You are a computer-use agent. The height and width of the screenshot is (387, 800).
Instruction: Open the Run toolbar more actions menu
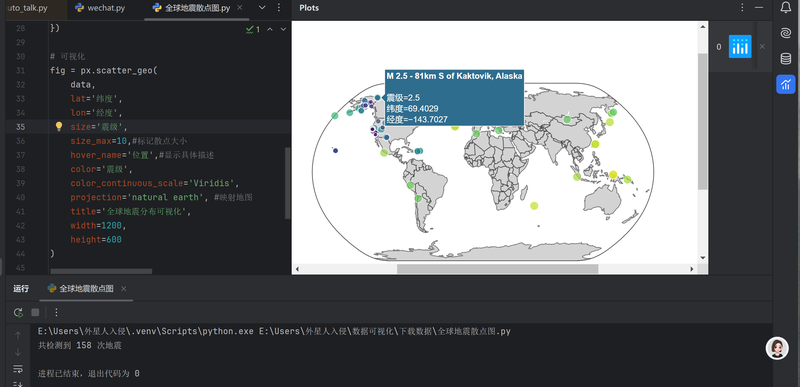pos(56,313)
